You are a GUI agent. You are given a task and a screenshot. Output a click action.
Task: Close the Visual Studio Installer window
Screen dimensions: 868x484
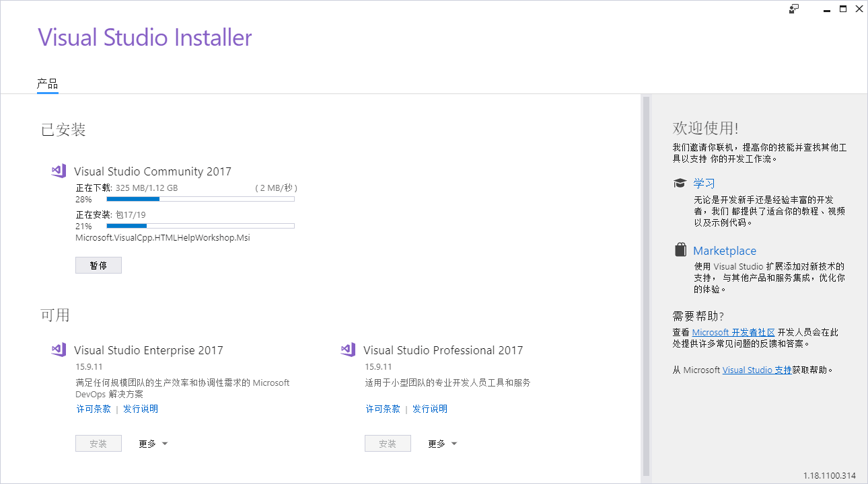click(x=859, y=9)
